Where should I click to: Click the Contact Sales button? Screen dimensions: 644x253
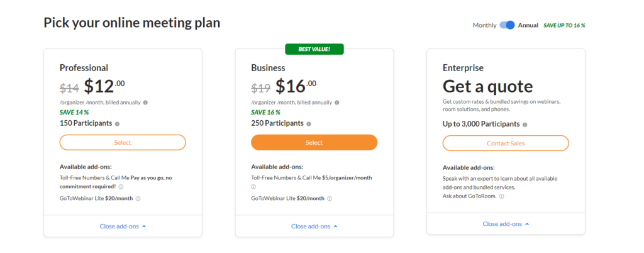click(x=506, y=143)
